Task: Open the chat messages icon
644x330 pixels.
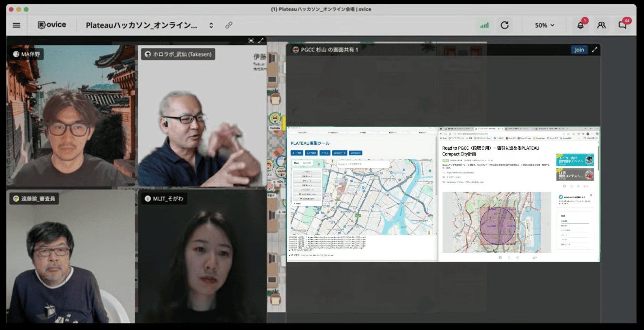Action: tap(622, 25)
